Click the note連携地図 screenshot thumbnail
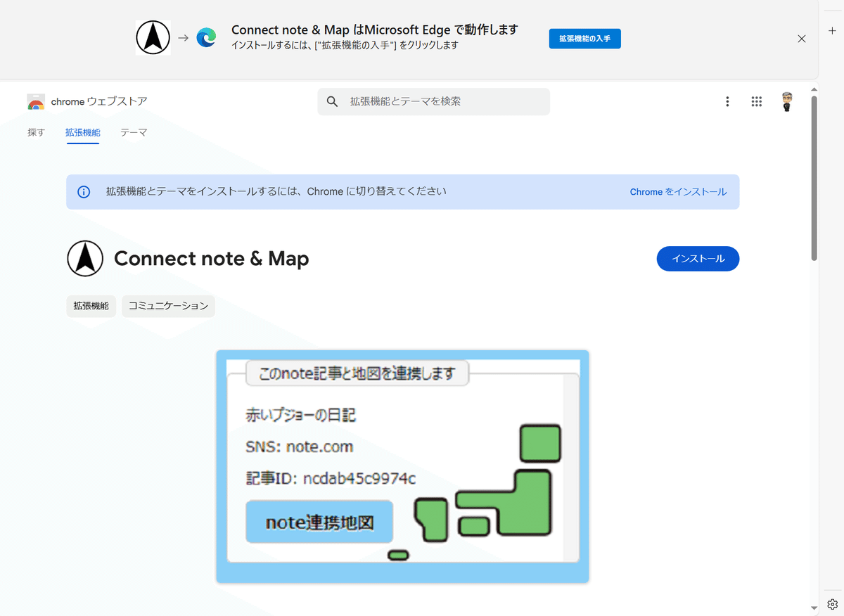 pos(402,466)
